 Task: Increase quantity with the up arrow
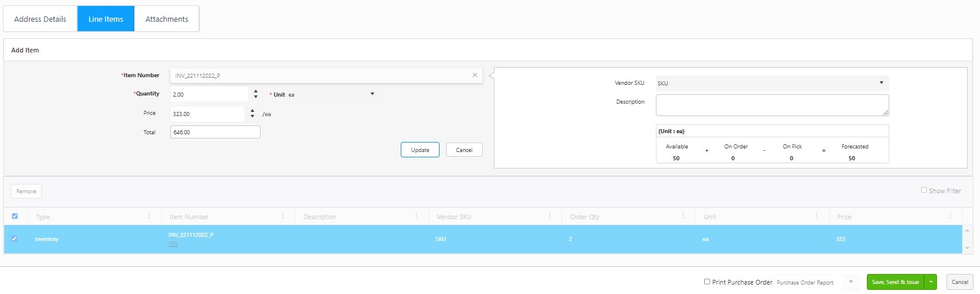[255, 91]
